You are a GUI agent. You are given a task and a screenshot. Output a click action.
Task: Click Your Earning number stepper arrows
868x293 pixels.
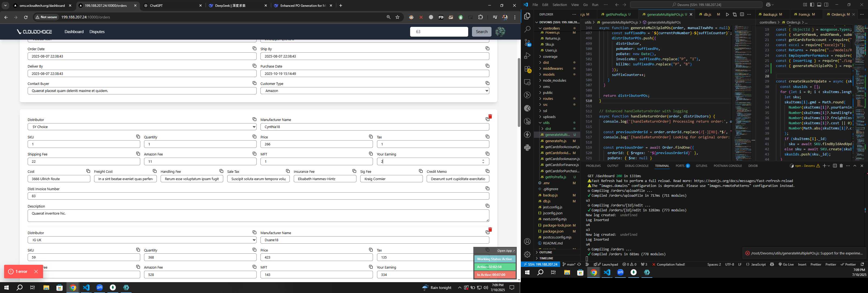point(483,161)
